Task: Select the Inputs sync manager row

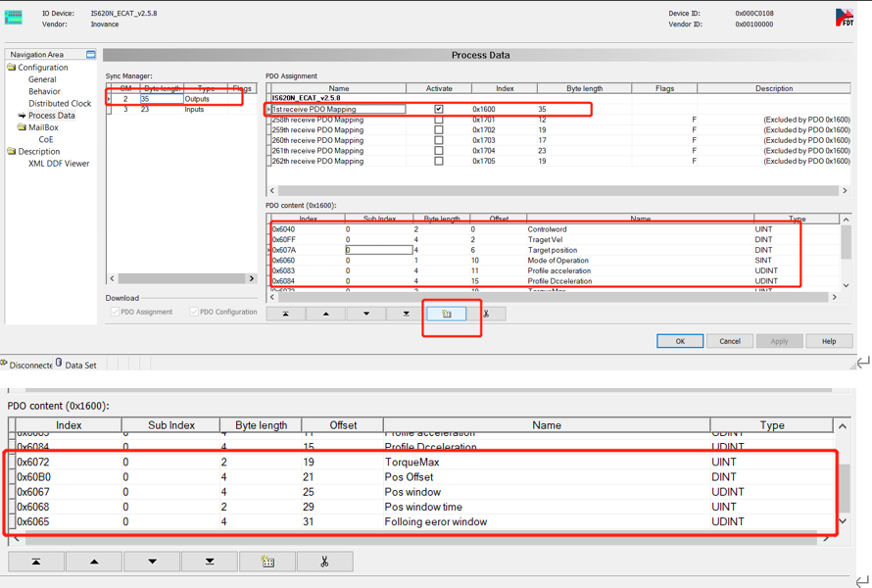Action: [x=194, y=110]
